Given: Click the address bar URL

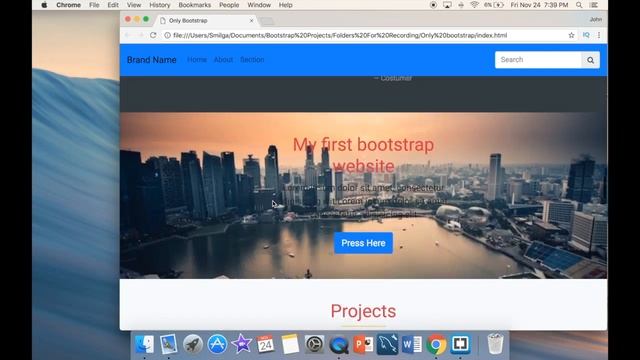Looking at the screenshot, I should 340,36.
